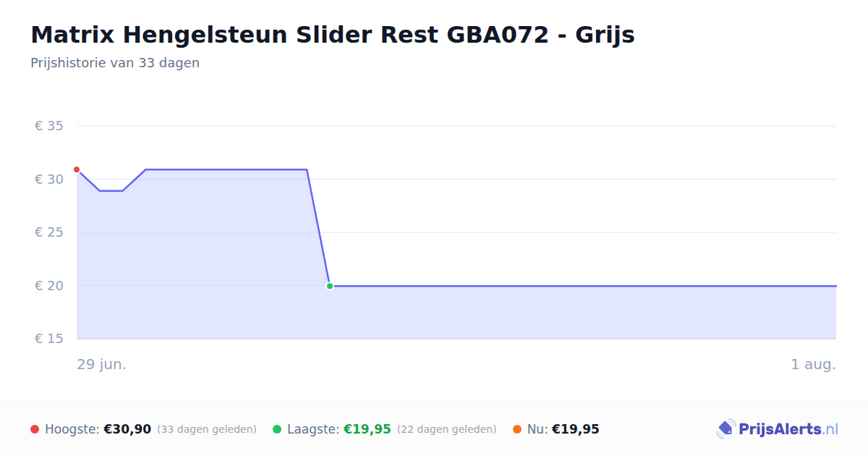The height and width of the screenshot is (456, 868).
Task: Click the PrijsAlerts tag logo icon
Action: (726, 429)
